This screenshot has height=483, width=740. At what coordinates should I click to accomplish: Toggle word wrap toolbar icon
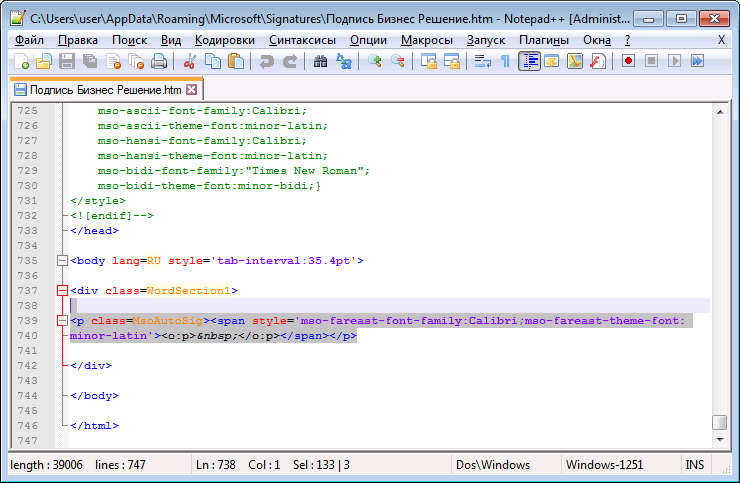[482, 61]
